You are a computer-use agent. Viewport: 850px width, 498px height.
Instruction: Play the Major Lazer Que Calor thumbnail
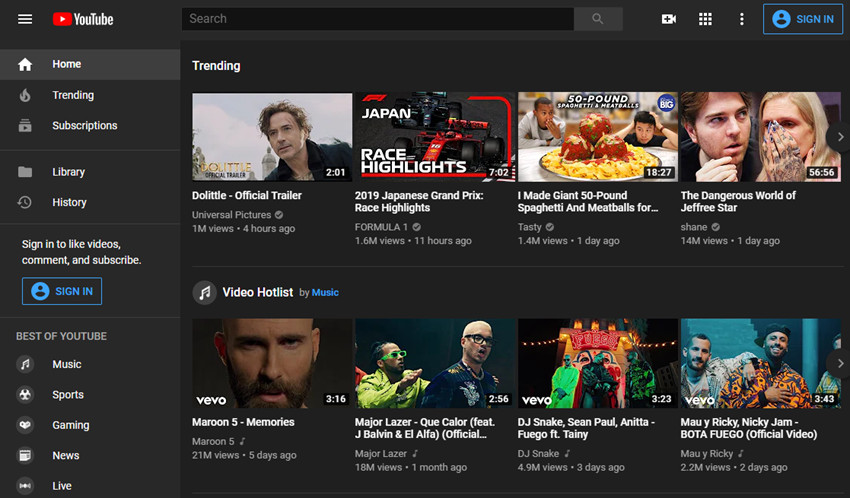pyautogui.click(x=435, y=364)
